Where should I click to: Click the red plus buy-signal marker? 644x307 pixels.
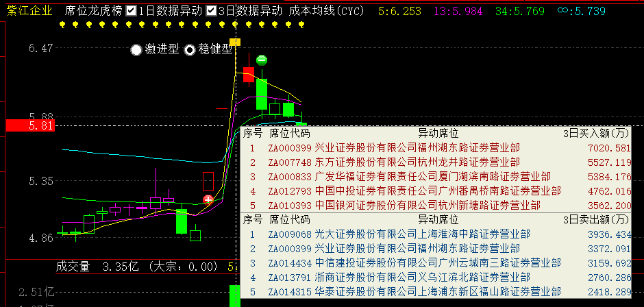tap(208, 199)
